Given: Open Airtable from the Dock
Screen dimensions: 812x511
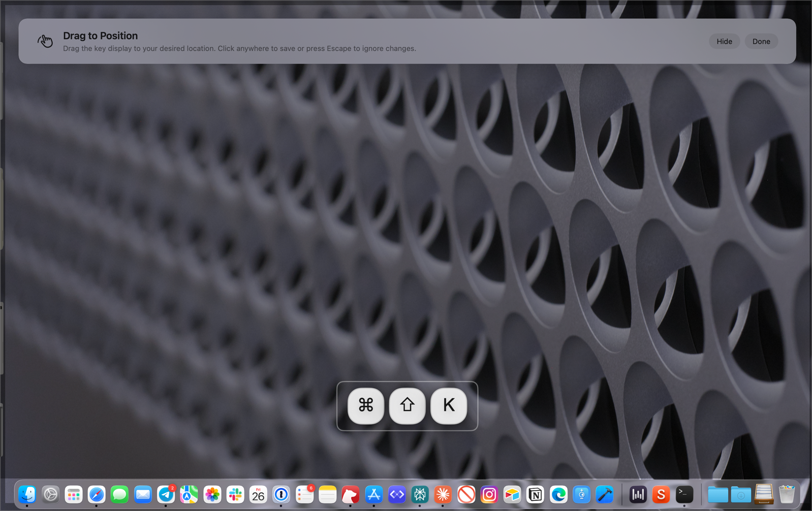Looking at the screenshot, I should [x=512, y=494].
